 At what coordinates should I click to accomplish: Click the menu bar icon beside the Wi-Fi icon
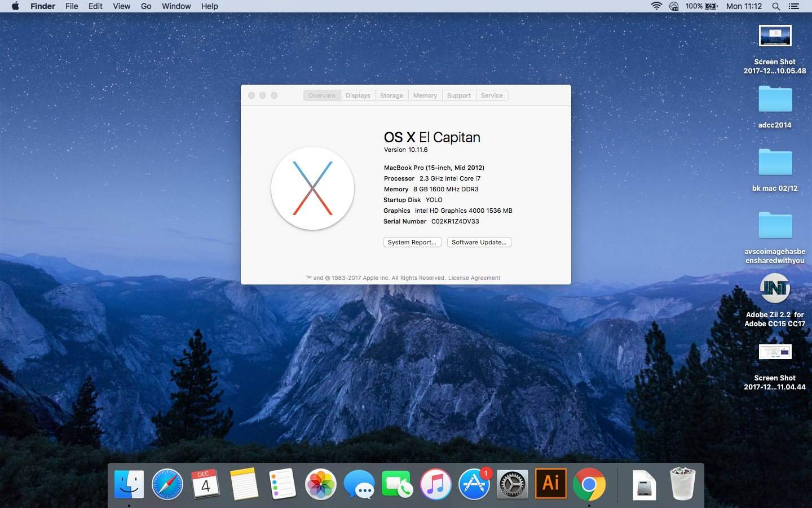point(674,6)
